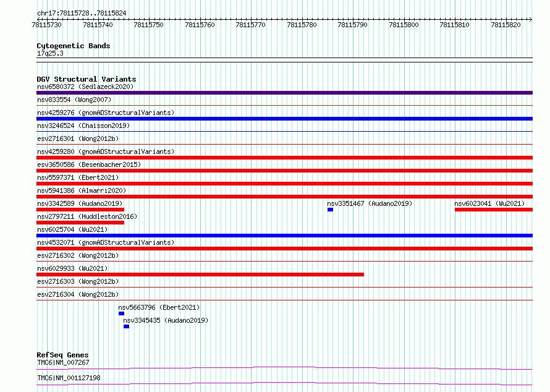The image size is (550, 392).
Task: Click the RefSeq Genes track heading
Action: coord(62,355)
